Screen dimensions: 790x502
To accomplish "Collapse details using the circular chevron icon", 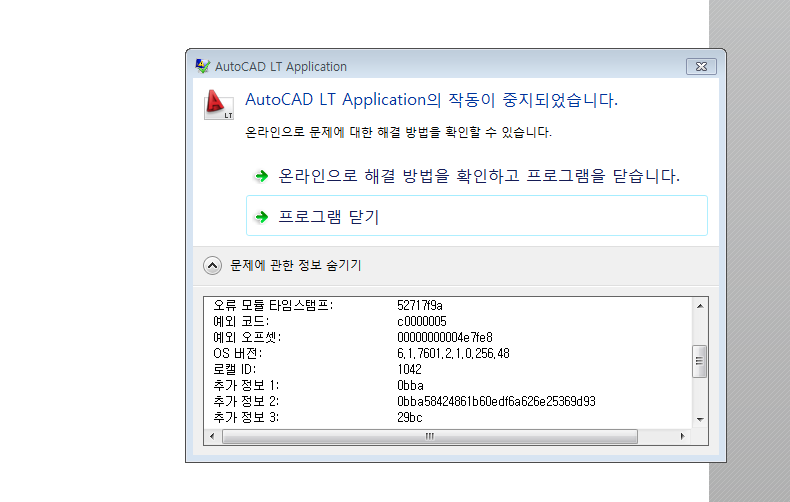I will pyautogui.click(x=212, y=266).
